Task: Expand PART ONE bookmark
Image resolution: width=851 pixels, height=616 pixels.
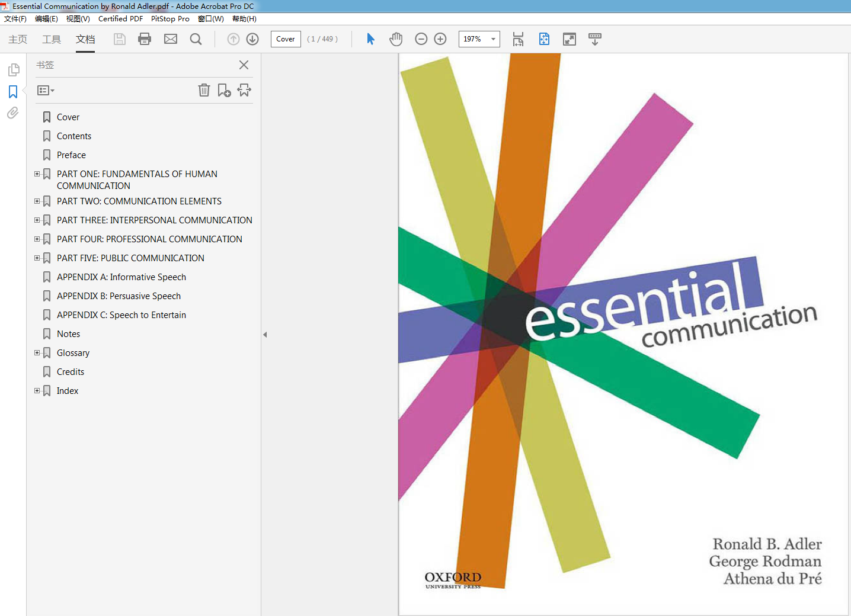Action: pyautogui.click(x=37, y=174)
